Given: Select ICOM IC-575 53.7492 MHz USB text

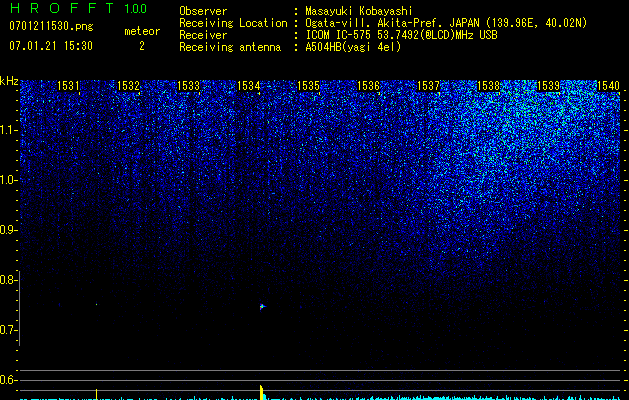Looking at the screenshot, I should point(401,35).
